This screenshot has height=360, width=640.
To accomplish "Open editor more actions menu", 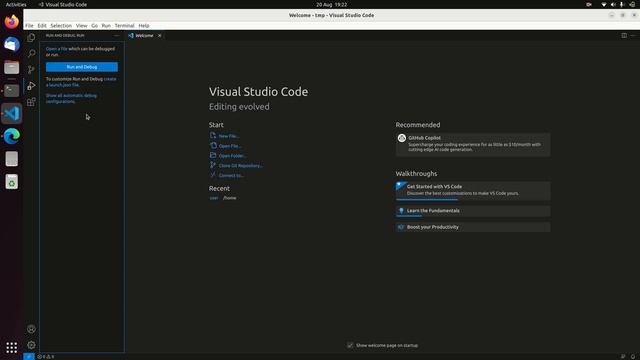I will point(633,36).
